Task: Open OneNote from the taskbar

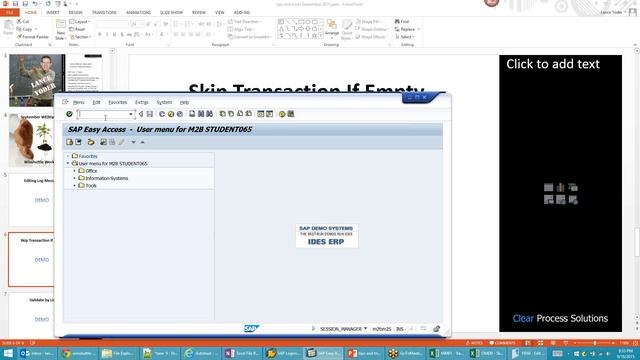Action: click(242, 353)
